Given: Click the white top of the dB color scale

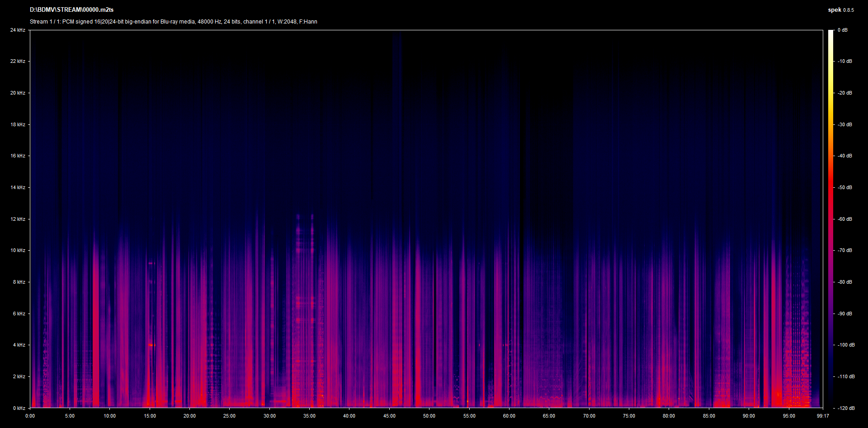Looking at the screenshot, I should tap(830, 34).
